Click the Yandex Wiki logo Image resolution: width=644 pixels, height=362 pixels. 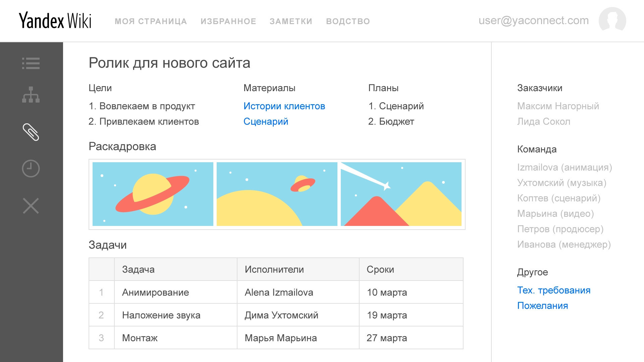point(55,21)
